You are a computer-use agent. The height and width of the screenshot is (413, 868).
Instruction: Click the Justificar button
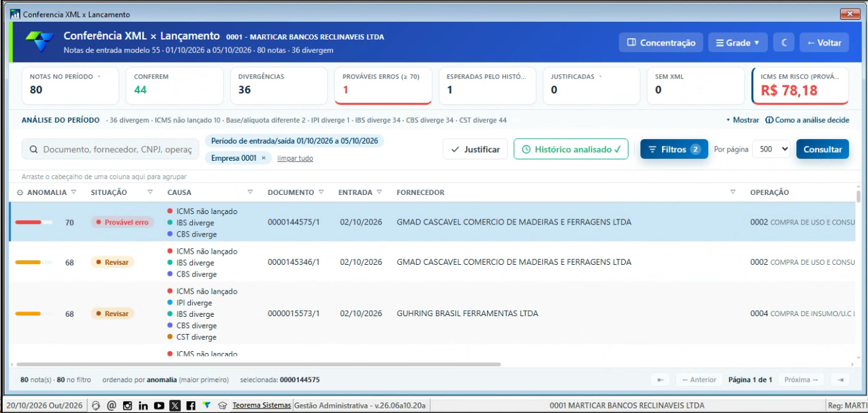475,150
